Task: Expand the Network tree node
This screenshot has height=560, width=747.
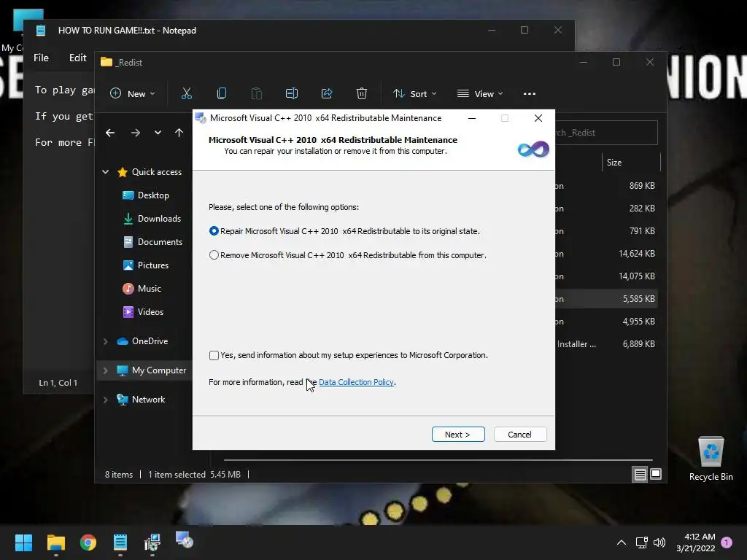Action: click(x=105, y=400)
